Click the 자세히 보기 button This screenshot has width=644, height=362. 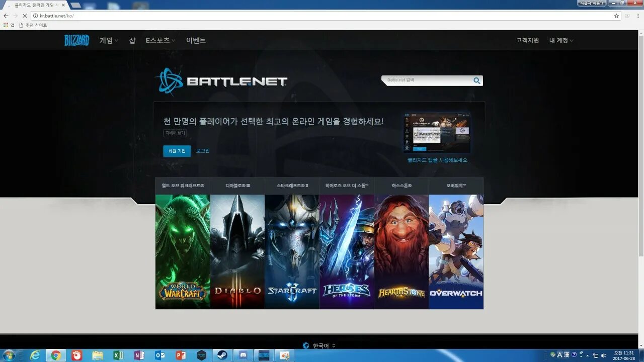point(175,133)
